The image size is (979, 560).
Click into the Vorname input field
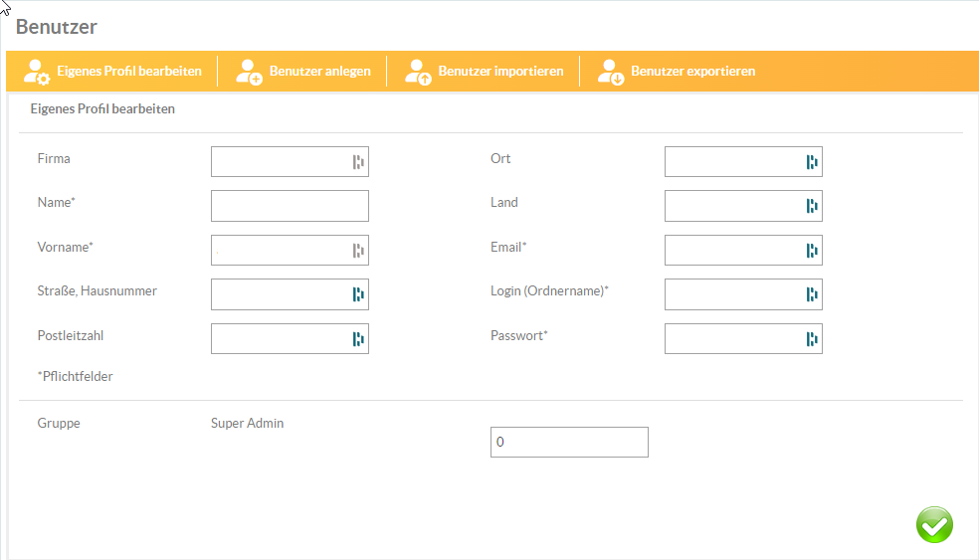click(x=279, y=251)
